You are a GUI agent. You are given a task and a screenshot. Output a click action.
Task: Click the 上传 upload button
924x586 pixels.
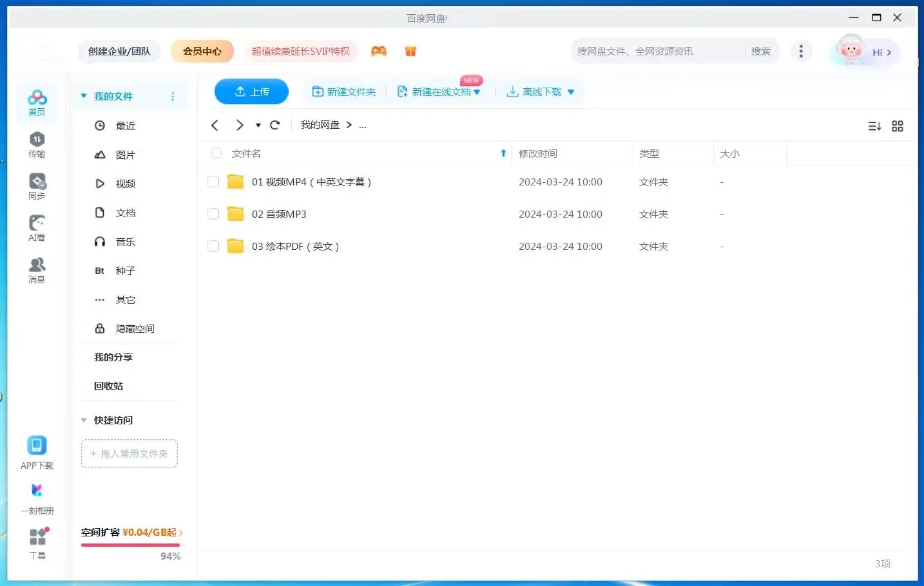[251, 91]
